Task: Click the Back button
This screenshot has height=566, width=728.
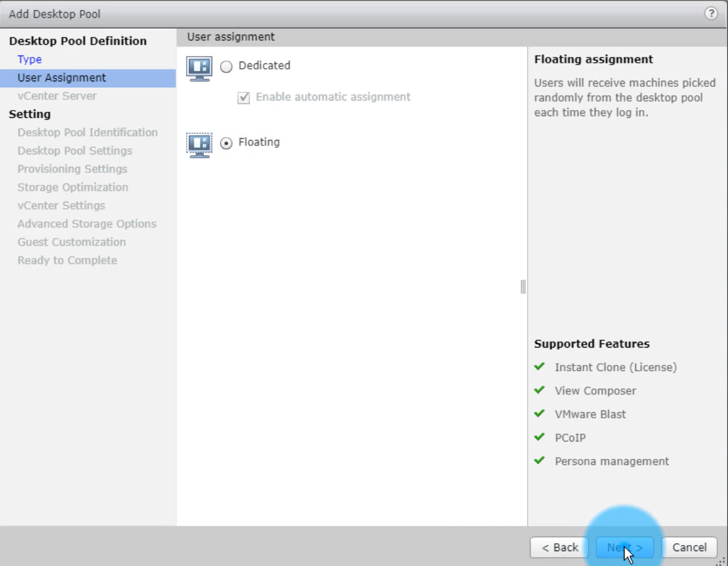Action: (x=560, y=547)
